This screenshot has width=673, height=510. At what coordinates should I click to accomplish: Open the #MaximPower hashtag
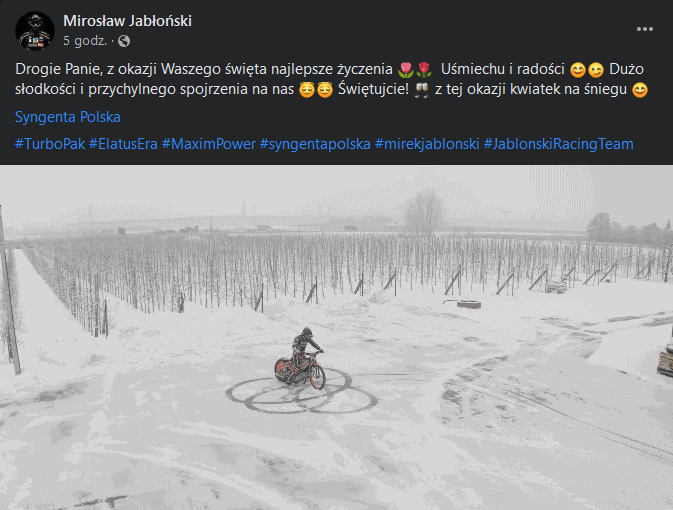(x=209, y=144)
